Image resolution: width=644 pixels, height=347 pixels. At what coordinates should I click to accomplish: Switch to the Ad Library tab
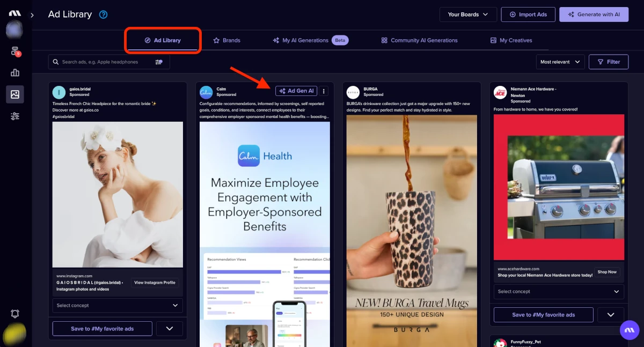coord(163,40)
